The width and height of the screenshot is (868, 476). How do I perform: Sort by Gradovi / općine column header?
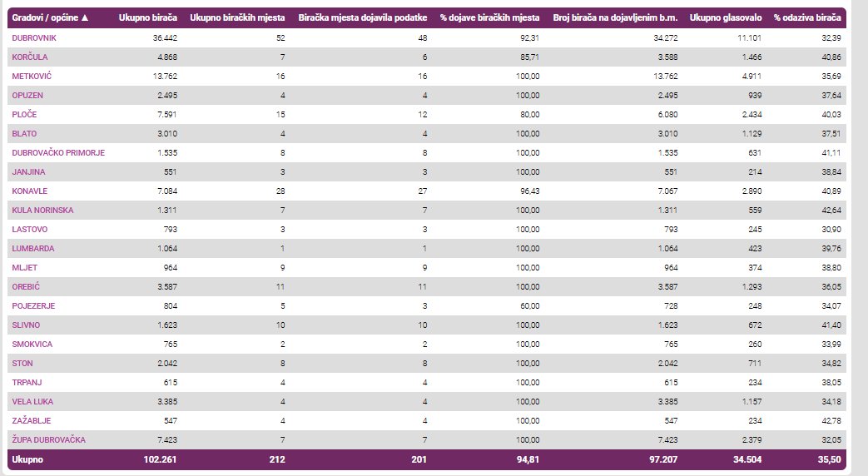[x=50, y=17]
